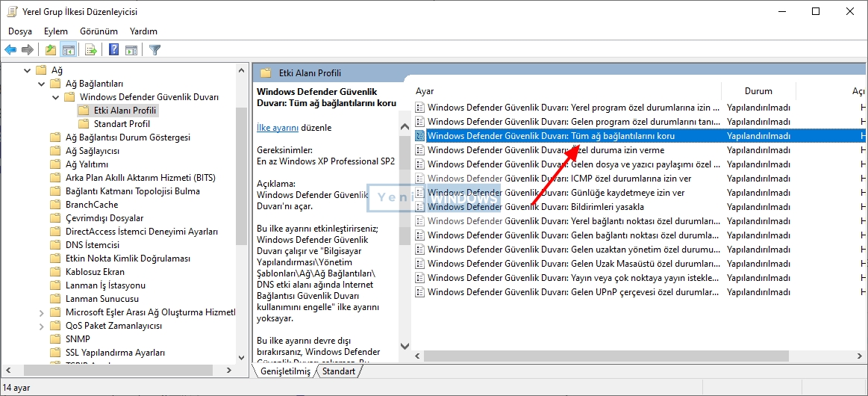Select Lanman İş İstasyonu in the tree
The image size is (868, 396).
click(106, 285)
